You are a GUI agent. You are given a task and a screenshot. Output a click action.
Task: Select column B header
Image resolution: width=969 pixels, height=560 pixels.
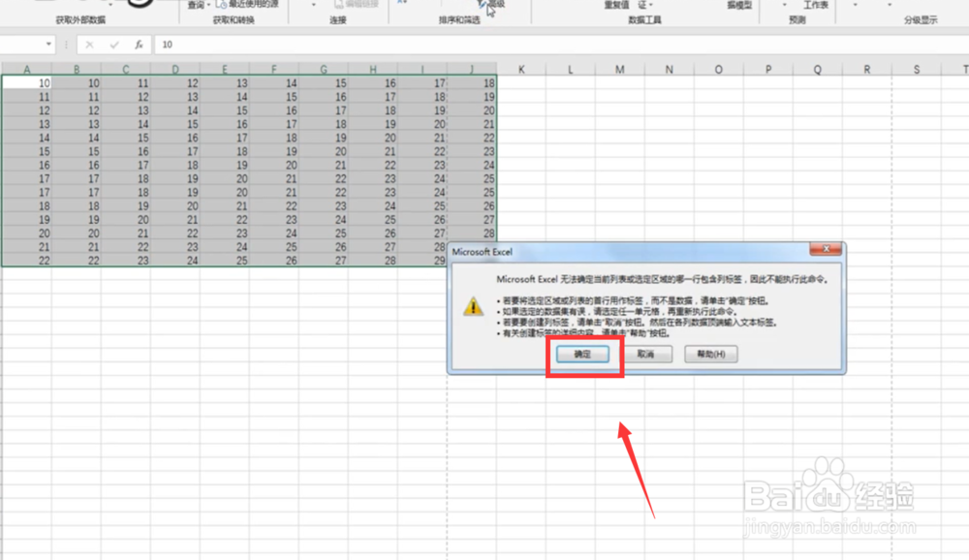(76, 69)
